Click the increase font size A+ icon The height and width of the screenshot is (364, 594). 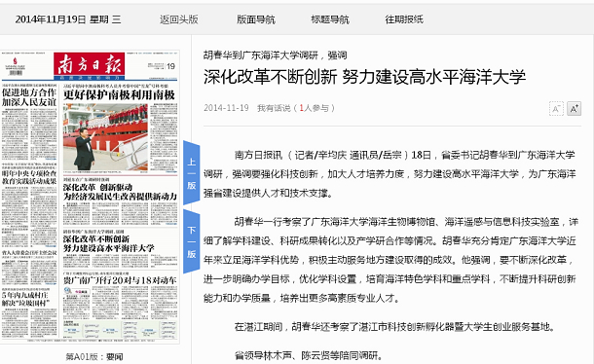[574, 109]
